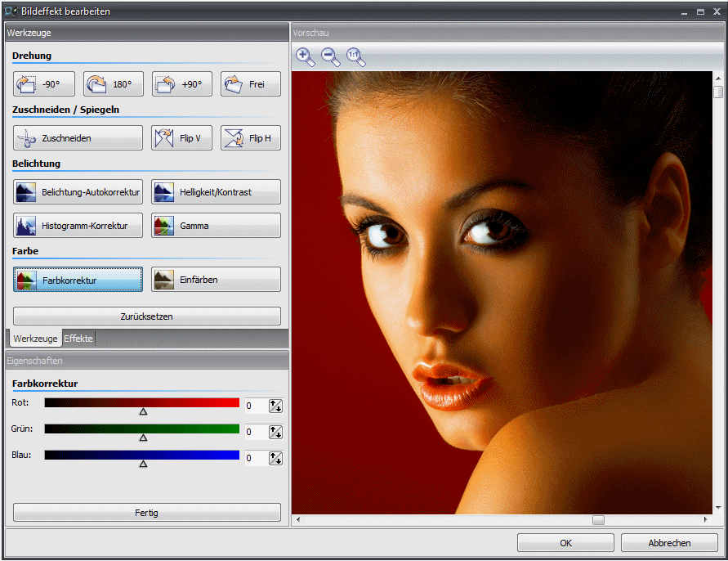Viewport: 728px width, 561px height.
Task: Rotate image by -90 degrees
Action: tap(44, 84)
